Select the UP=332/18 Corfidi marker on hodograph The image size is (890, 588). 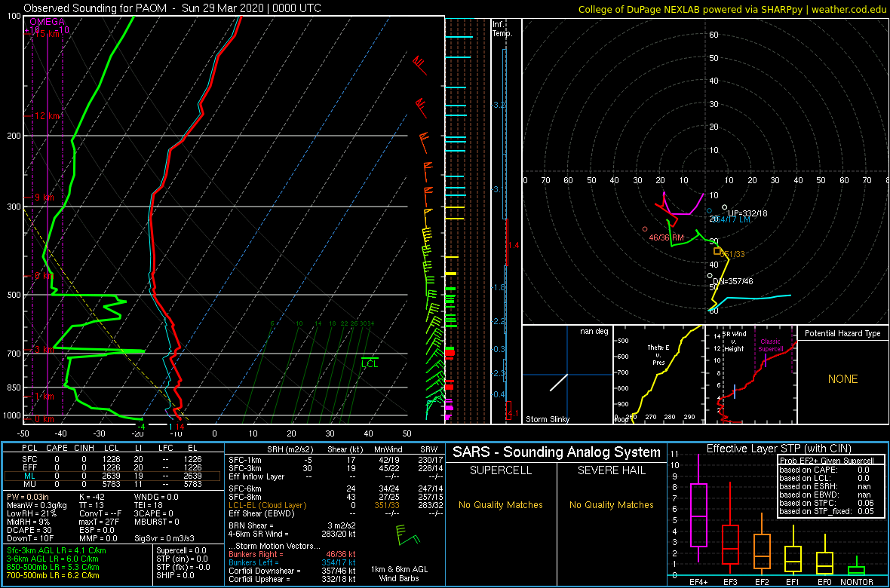point(724,208)
